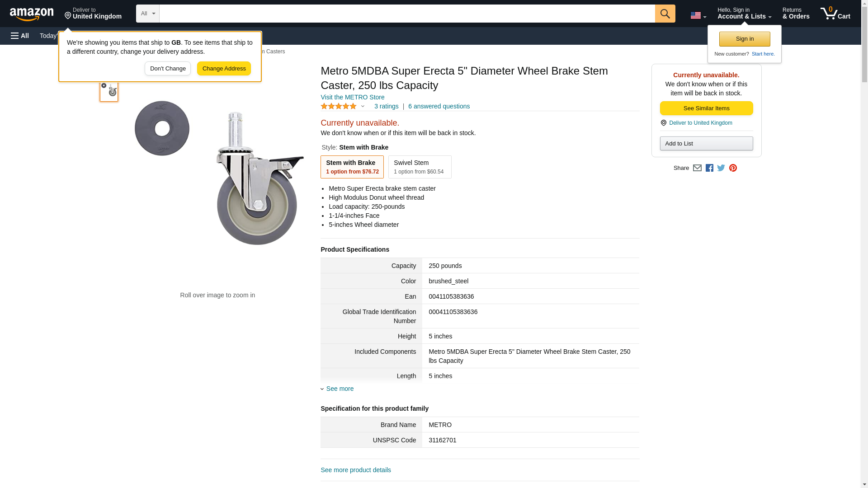This screenshot has height=488, width=868.
Task: Click the Change Address button
Action: click(x=224, y=69)
